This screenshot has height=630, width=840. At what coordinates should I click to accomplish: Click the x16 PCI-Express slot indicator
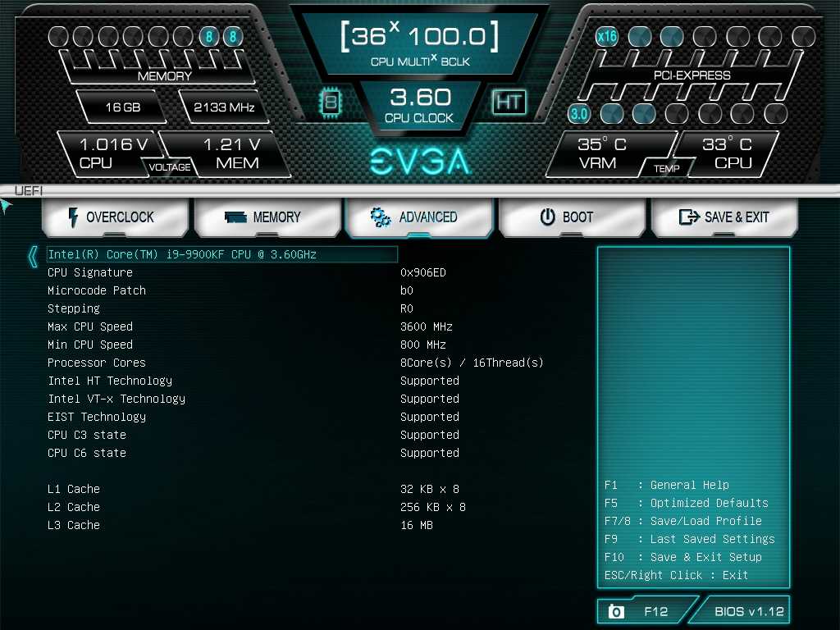[607, 36]
